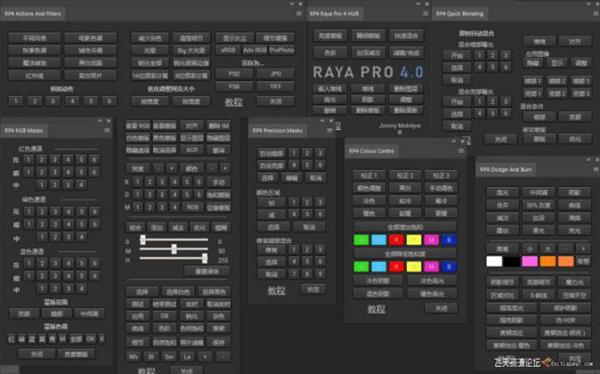This screenshot has height=374, width=600.
Task: Click the 关闭 button in Precision Masks panel
Action: 313,289
